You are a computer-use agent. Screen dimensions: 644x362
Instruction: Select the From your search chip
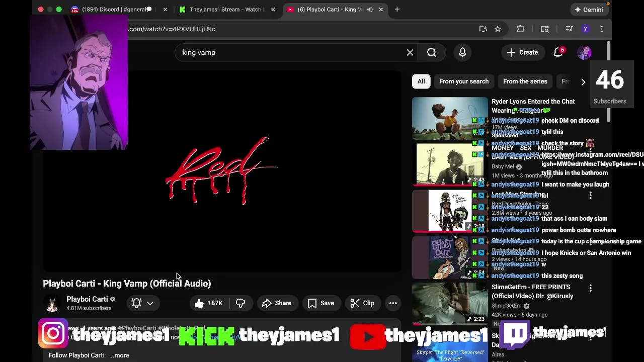pos(464,81)
